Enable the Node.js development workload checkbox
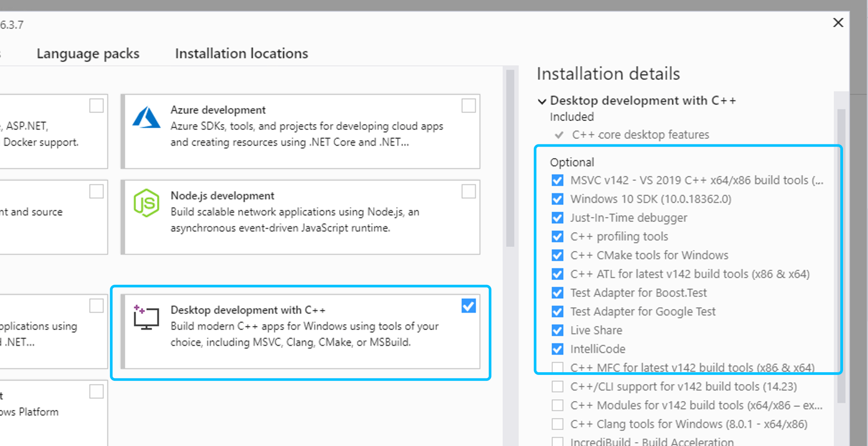This screenshot has width=868, height=446. click(468, 192)
